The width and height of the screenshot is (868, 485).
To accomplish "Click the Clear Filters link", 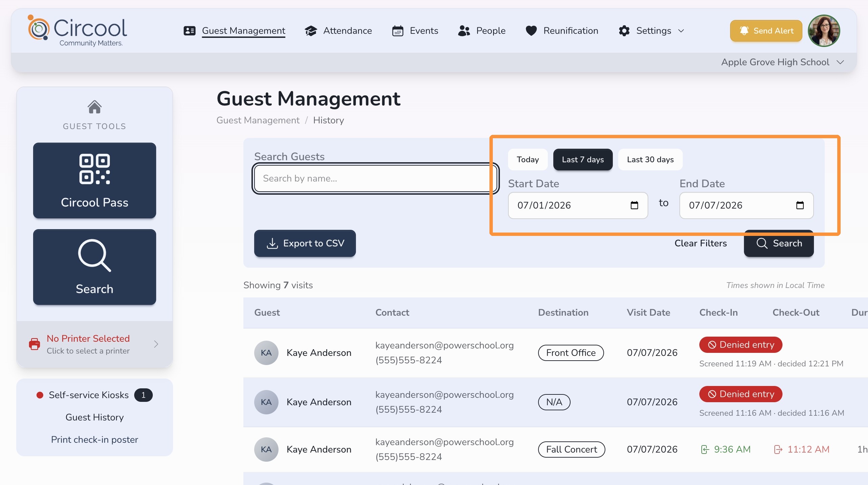I will click(700, 243).
